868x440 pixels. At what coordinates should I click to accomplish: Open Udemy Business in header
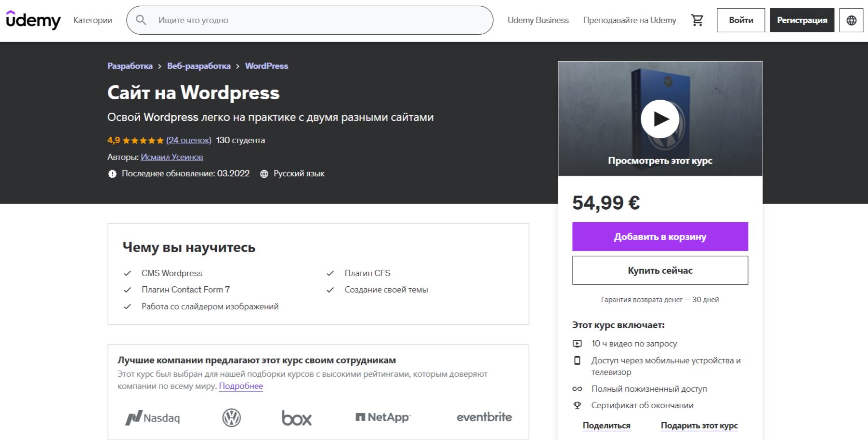538,20
